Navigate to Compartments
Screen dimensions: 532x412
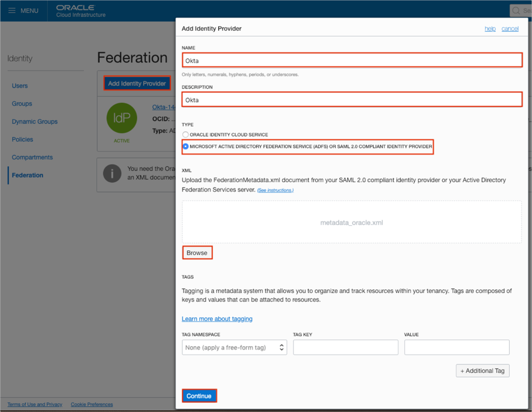point(32,158)
